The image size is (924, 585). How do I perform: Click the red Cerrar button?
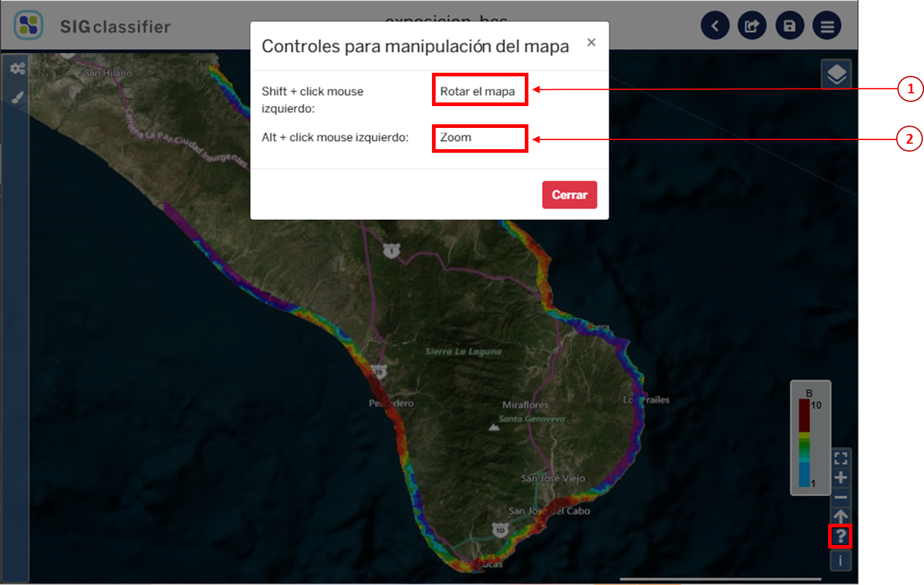(x=570, y=195)
